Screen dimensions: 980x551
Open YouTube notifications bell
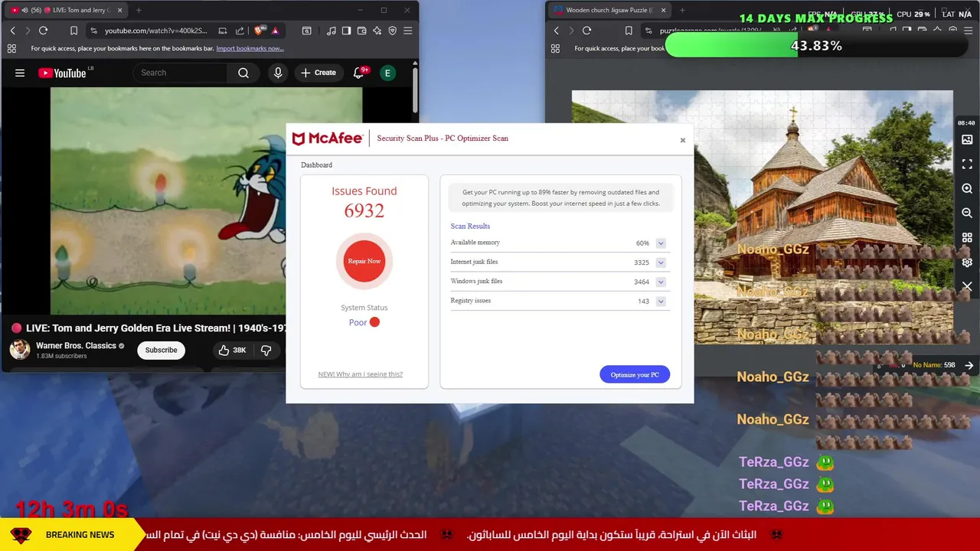(x=358, y=73)
